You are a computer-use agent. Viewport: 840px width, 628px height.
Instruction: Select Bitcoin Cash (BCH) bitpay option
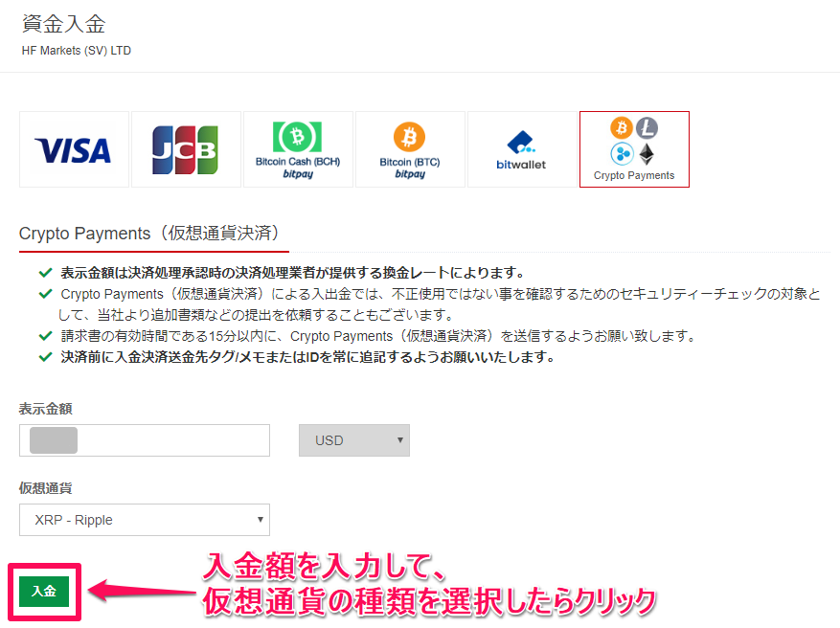click(298, 149)
